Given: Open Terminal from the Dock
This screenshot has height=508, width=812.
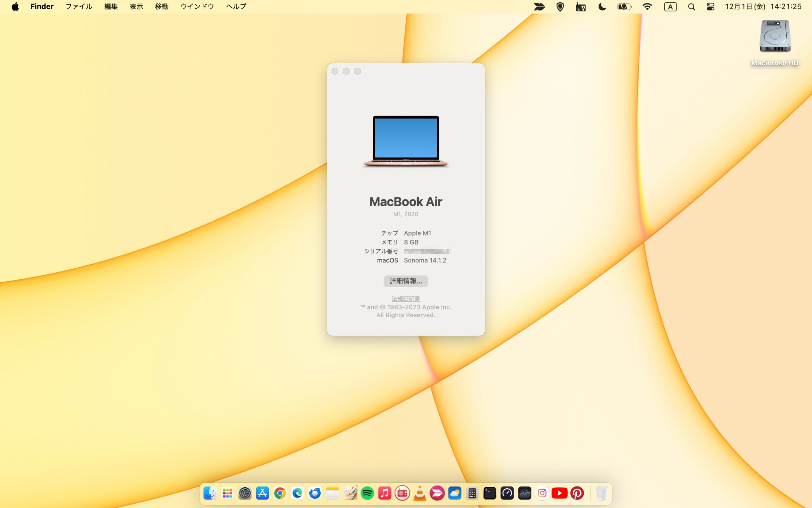Looking at the screenshot, I should 489,493.
